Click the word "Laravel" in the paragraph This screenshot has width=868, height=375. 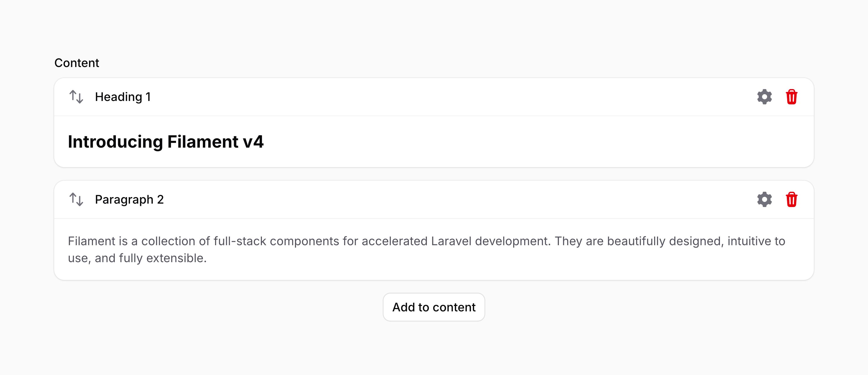point(451,241)
